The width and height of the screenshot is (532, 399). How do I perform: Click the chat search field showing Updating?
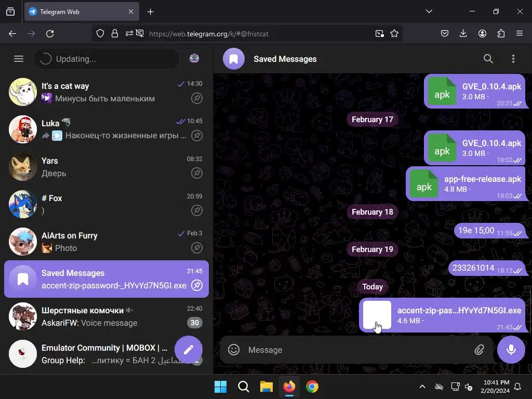(106, 59)
